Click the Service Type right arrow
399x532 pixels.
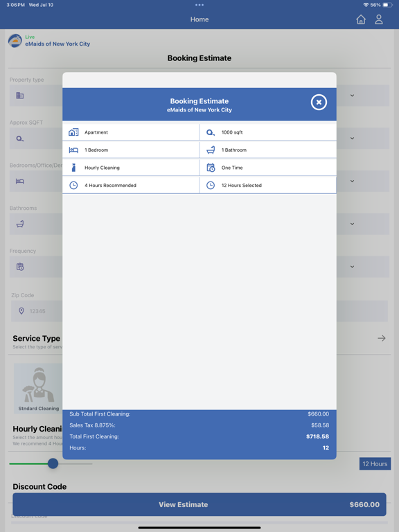point(382,338)
